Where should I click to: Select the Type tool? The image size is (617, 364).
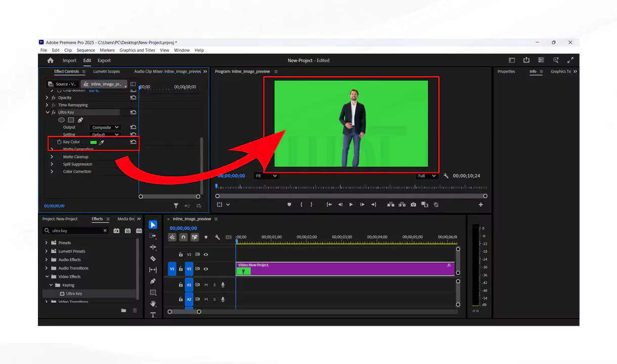tap(153, 314)
